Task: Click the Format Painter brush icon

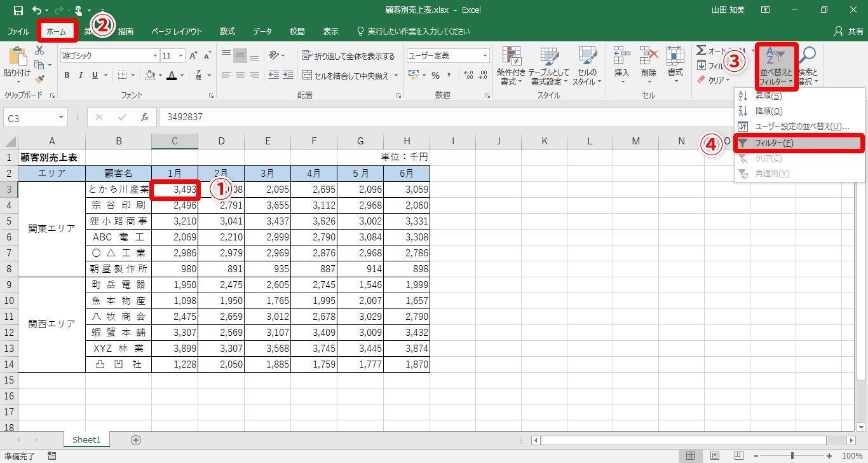Action: point(39,79)
